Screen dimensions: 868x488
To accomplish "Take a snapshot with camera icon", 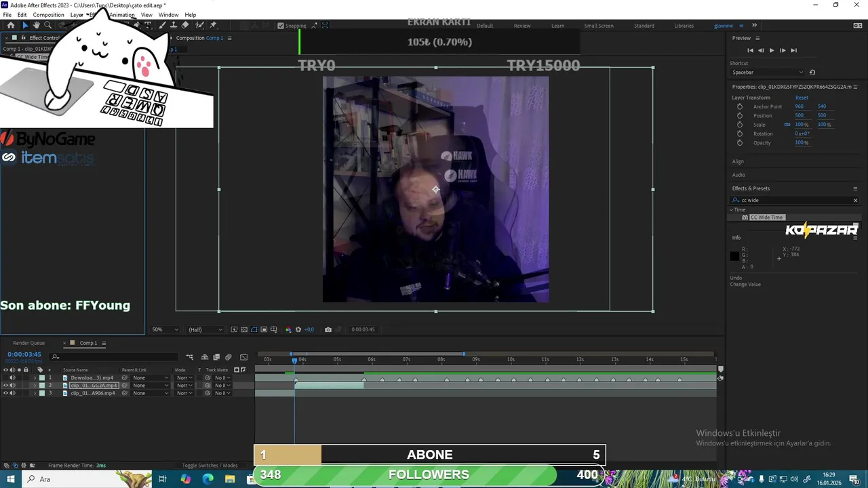I will point(328,329).
